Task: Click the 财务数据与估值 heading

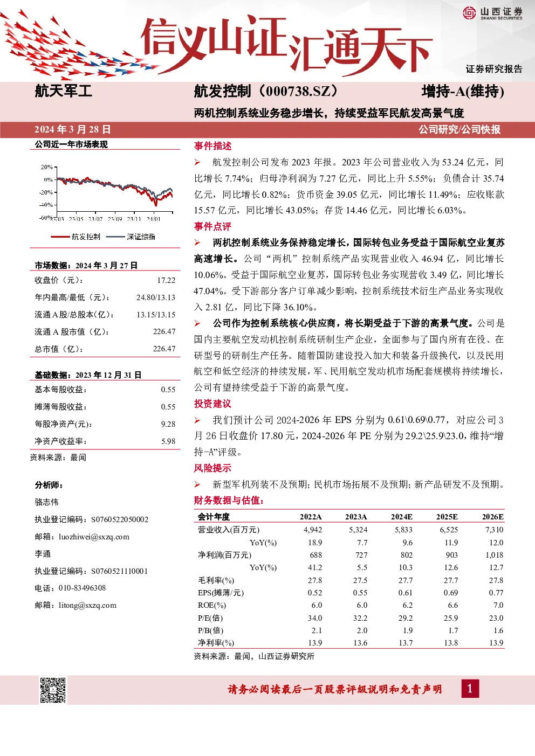Action: pos(229,501)
